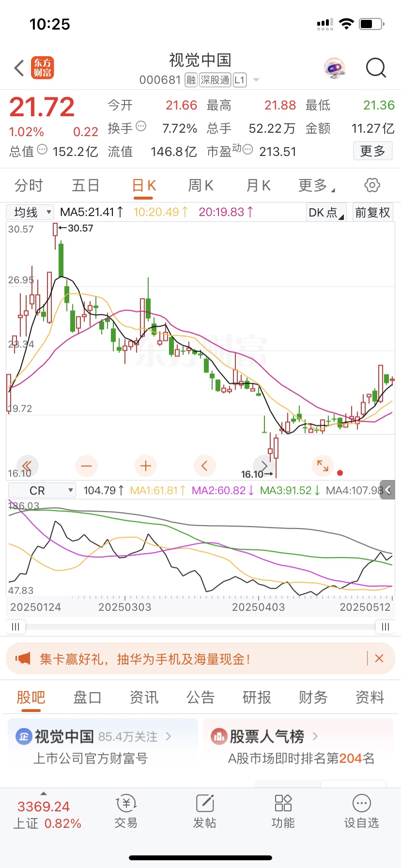Image resolution: width=401 pixels, height=868 pixels.
Task: Jump chart to earliest data
Action: (28, 466)
